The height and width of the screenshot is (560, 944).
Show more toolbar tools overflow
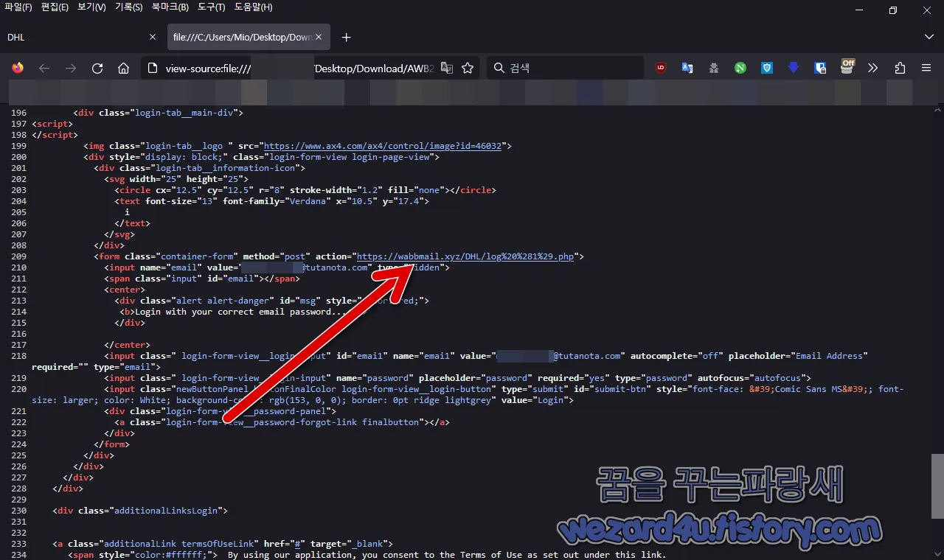[x=873, y=68]
